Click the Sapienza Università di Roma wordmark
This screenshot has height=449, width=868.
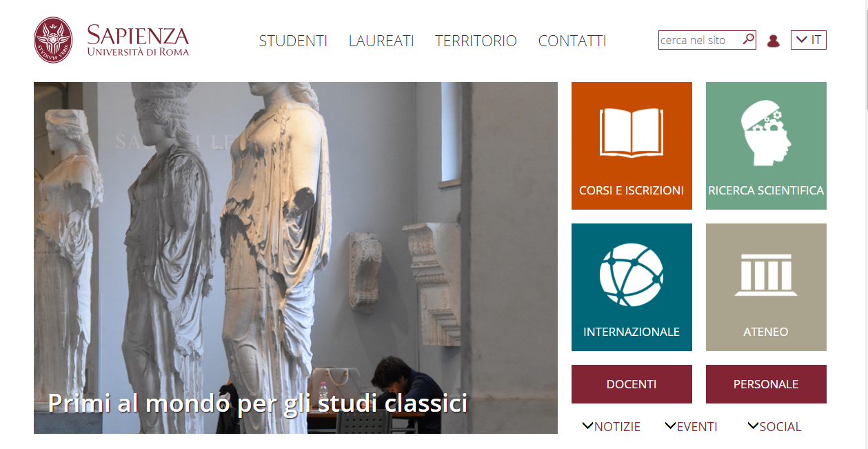tap(138, 41)
